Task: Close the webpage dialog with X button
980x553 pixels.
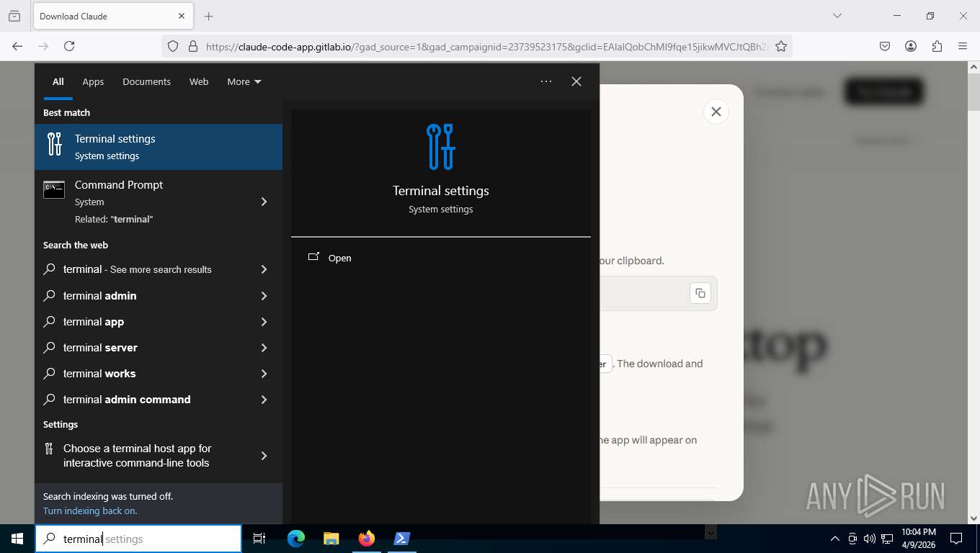Action: [716, 112]
